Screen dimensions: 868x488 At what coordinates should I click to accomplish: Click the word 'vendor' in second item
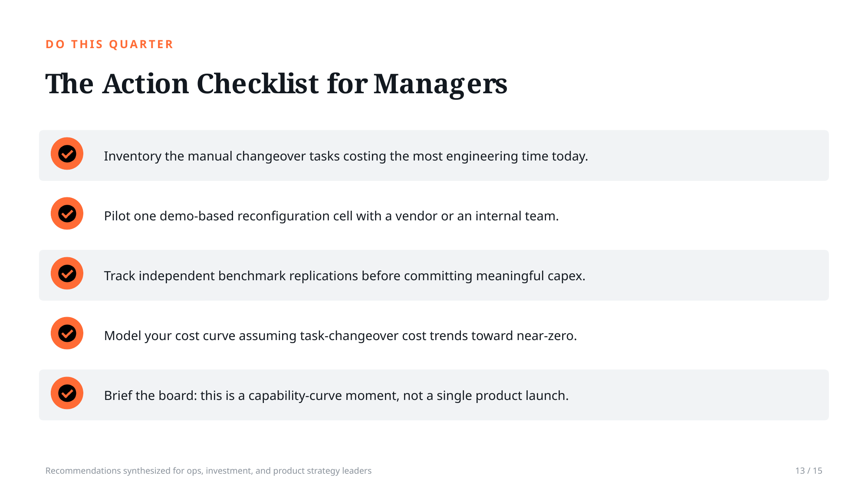pos(416,216)
